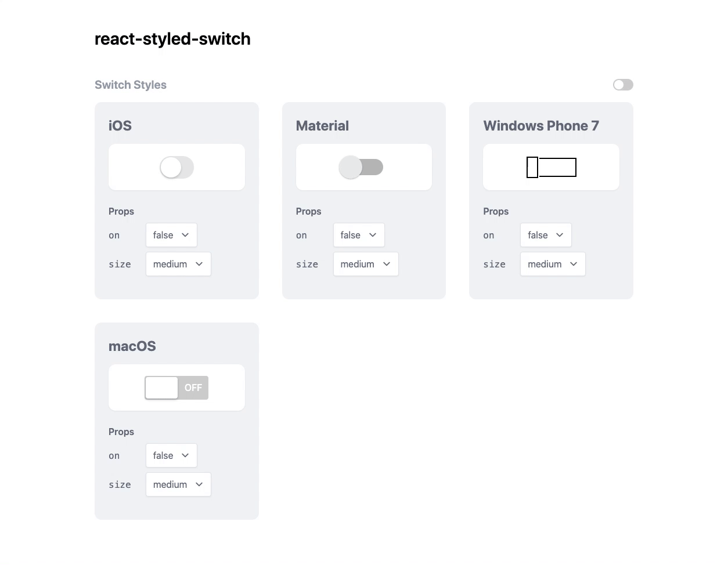The width and height of the screenshot is (728, 565).
Task: Open the Material 'on' dropdown
Action: [x=359, y=235]
